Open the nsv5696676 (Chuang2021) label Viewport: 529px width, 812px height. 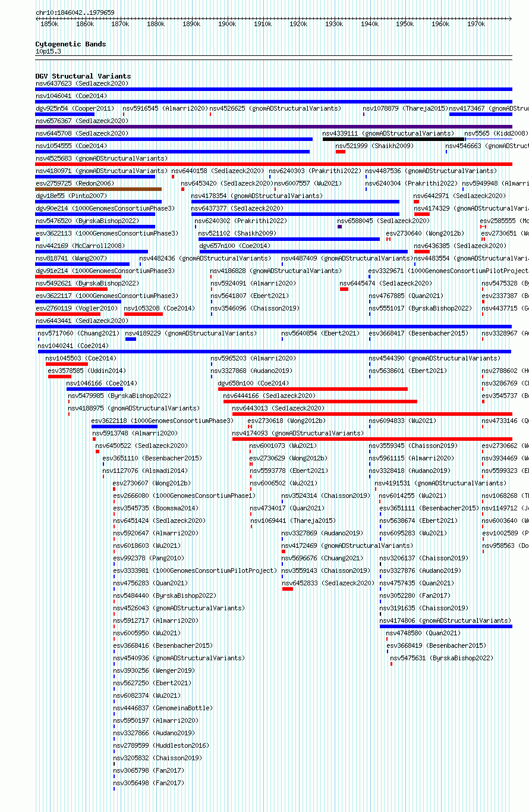coord(322,558)
